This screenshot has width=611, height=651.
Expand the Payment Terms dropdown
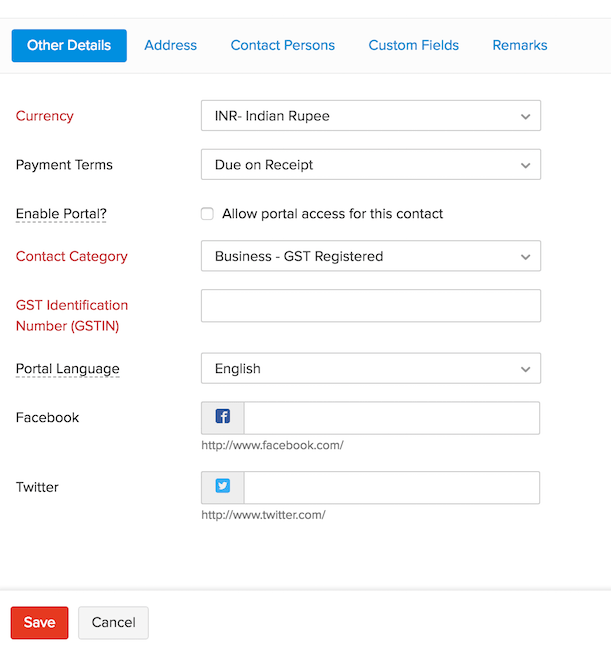370,165
